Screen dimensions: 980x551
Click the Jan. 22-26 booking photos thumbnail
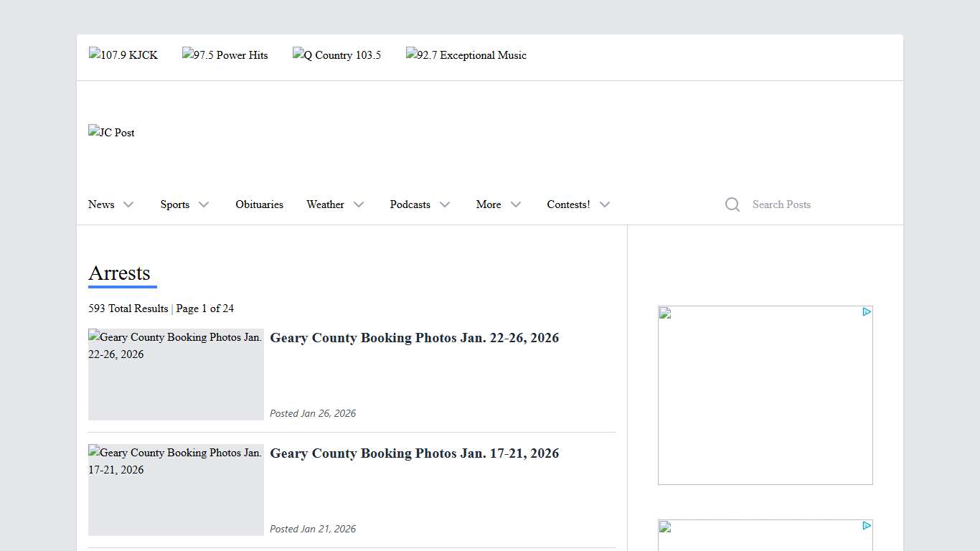[x=176, y=375]
